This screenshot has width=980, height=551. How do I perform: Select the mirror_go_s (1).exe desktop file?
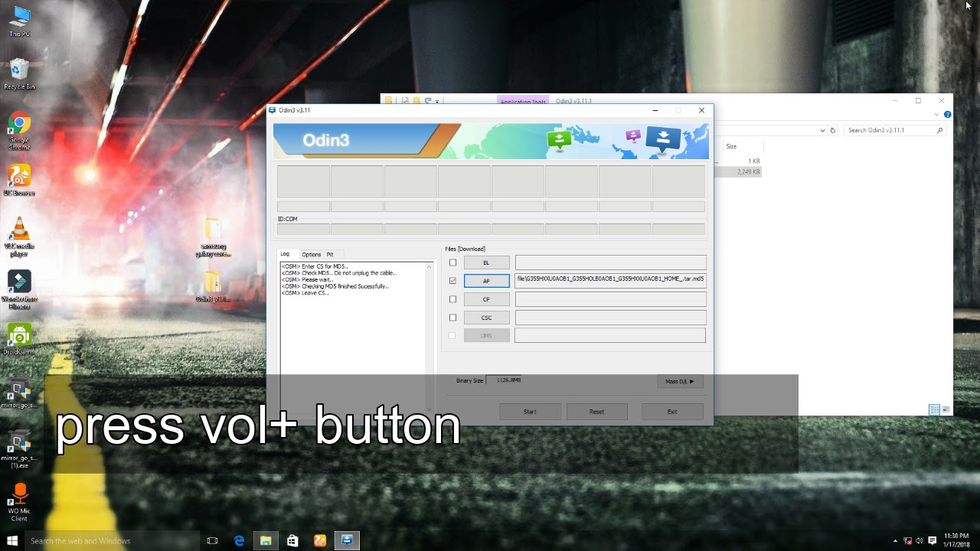19,451
